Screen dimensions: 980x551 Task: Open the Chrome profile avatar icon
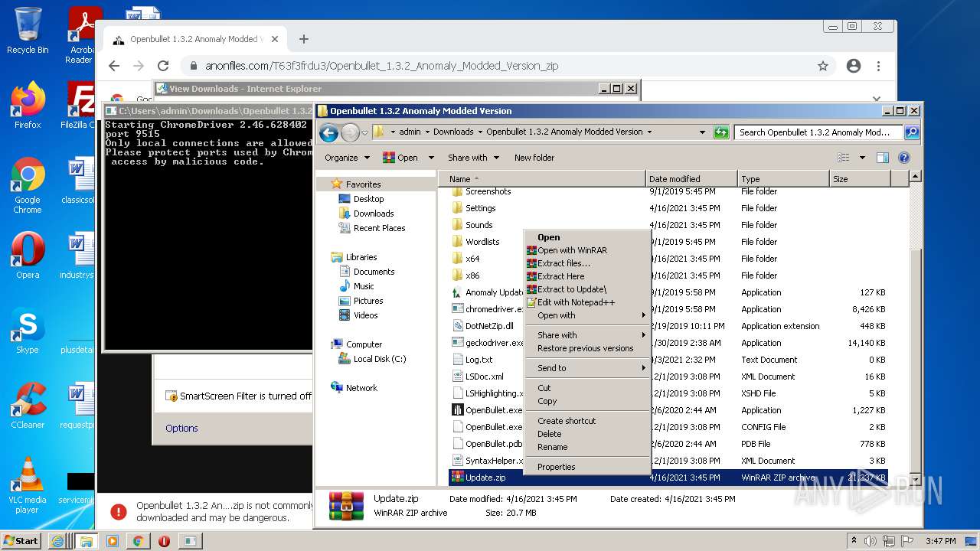click(854, 66)
